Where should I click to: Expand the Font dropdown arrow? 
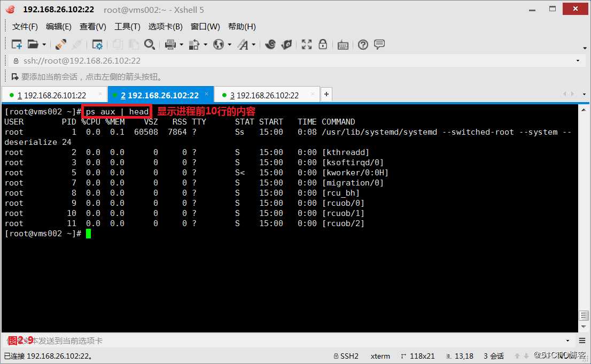[x=254, y=44]
